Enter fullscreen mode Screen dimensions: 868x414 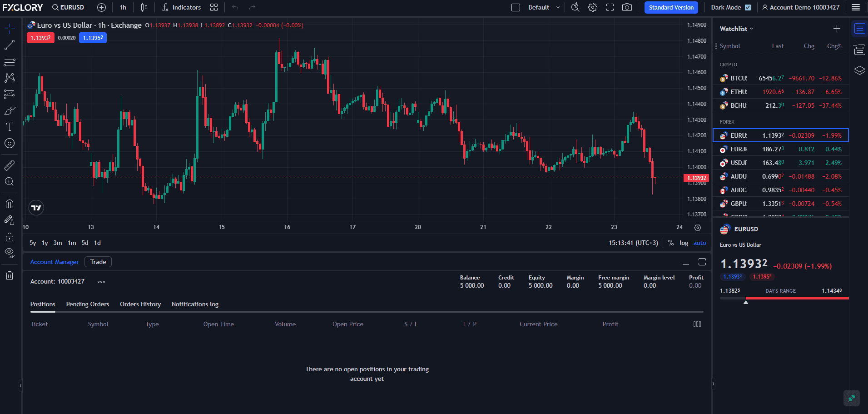[x=610, y=7]
